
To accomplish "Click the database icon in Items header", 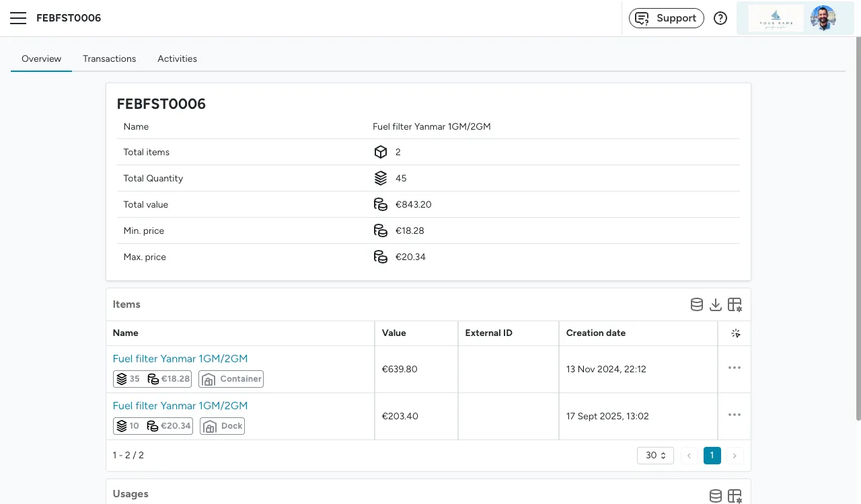I will click(x=697, y=304).
